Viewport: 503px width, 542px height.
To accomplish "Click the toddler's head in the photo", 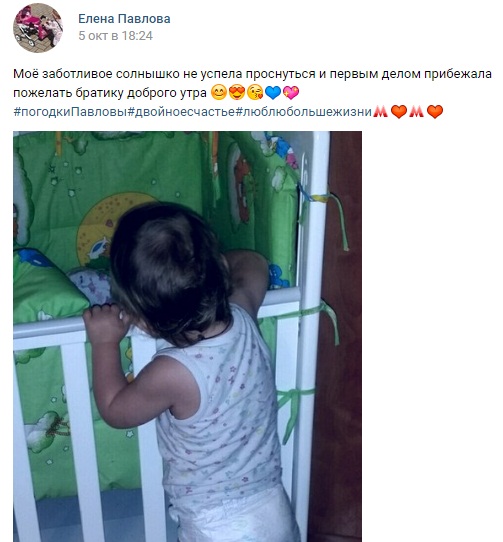I will (170, 273).
